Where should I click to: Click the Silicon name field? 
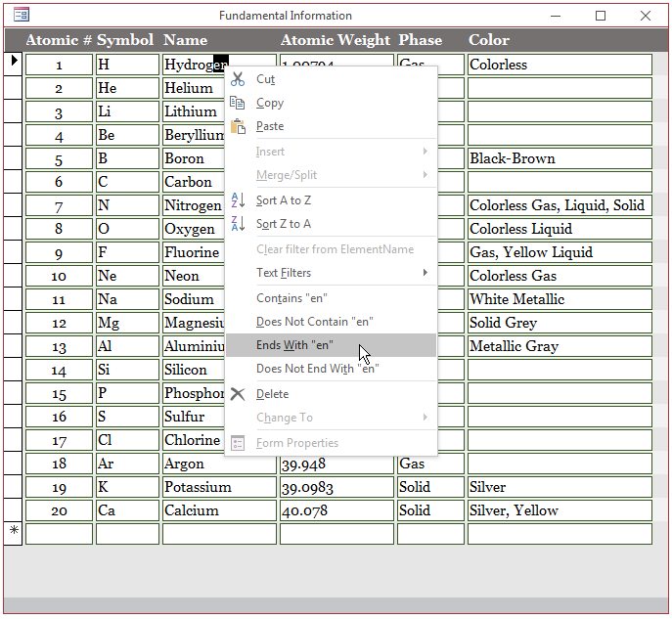click(x=194, y=370)
